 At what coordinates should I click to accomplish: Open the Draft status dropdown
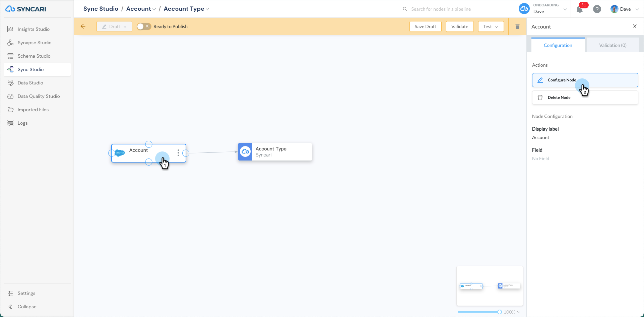pos(114,26)
